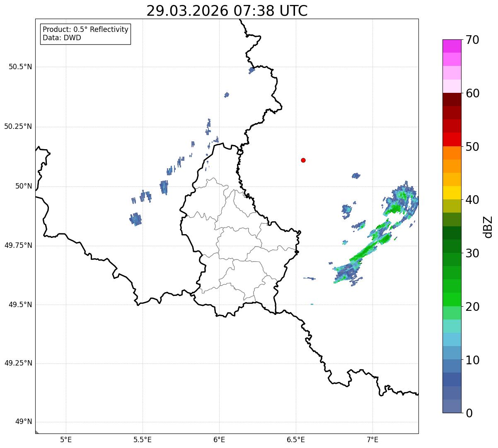Click the 70 label on the colorbar
This screenshot has height=448, width=498.
click(472, 40)
